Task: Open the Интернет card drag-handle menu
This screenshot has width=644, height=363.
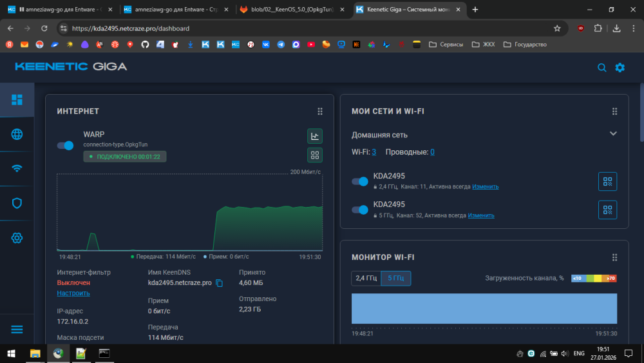Action: tap(320, 112)
